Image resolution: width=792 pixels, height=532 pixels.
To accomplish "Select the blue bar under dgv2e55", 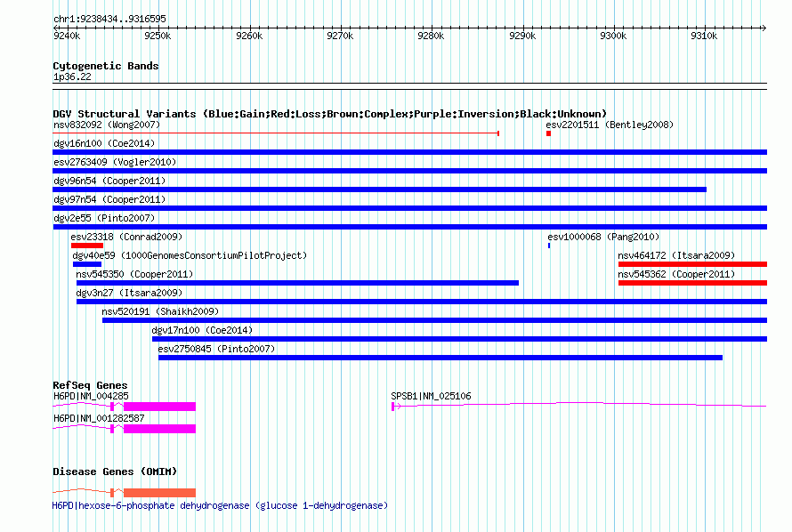I will coord(409,227).
